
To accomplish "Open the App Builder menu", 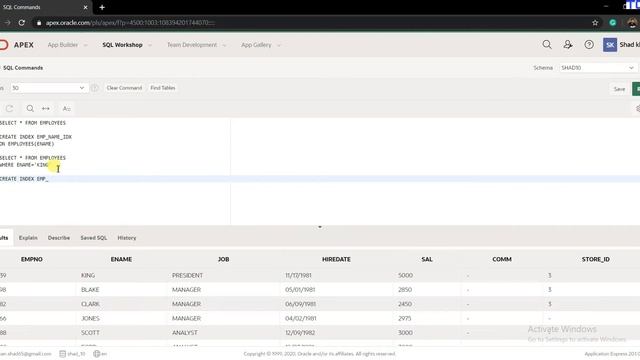I will tap(62, 45).
